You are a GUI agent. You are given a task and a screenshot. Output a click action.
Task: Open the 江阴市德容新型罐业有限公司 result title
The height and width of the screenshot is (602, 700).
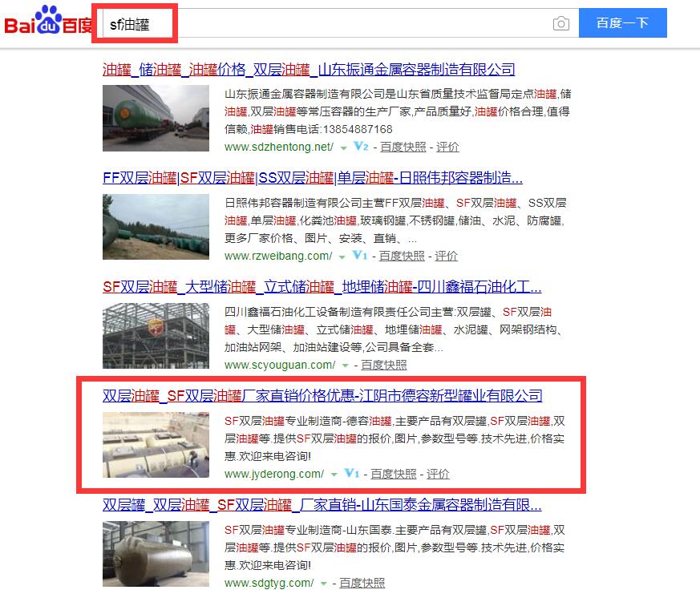point(322,396)
